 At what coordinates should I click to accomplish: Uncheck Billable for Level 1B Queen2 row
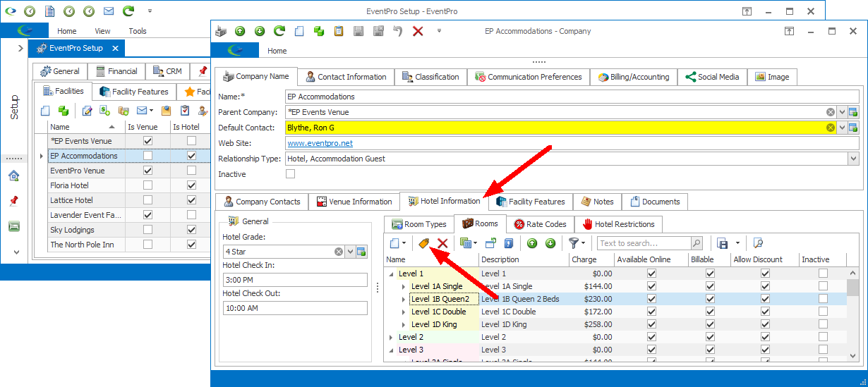click(x=710, y=299)
